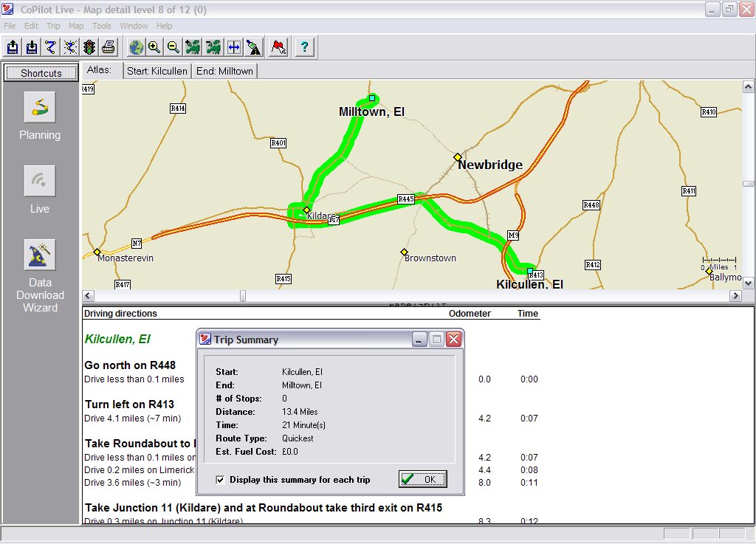Viewport: 756px width, 544px height.
Task: Open help with the question mark icon
Action: [x=304, y=47]
